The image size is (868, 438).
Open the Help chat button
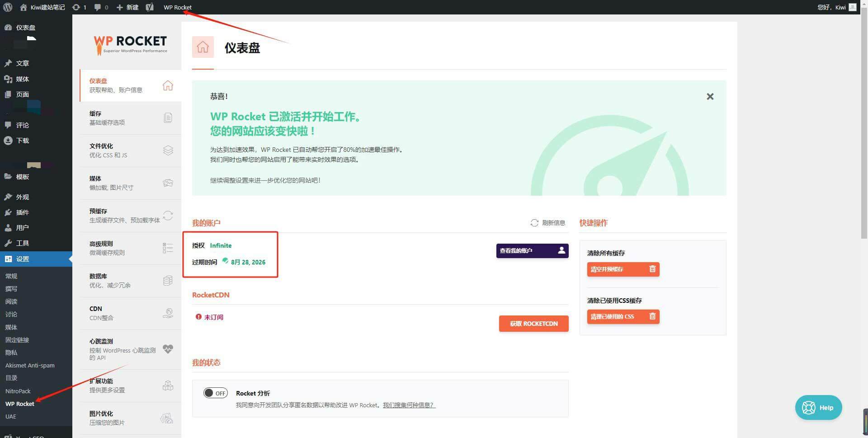pyautogui.click(x=818, y=407)
